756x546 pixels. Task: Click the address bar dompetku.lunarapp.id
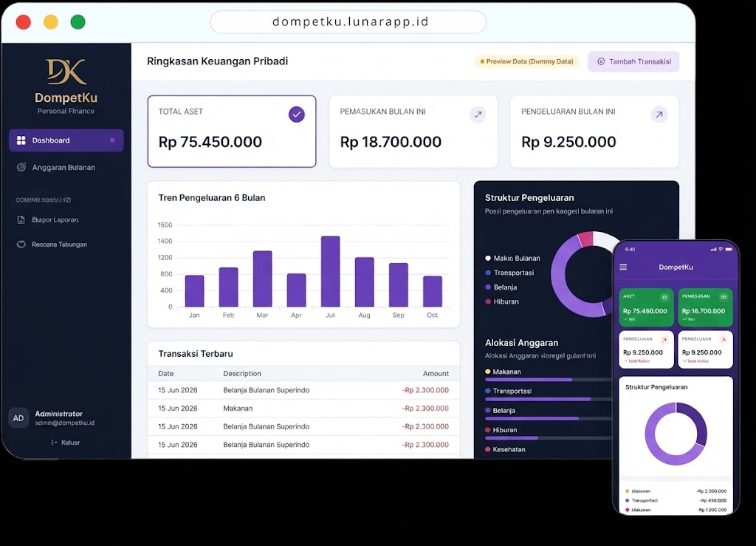coord(348,22)
